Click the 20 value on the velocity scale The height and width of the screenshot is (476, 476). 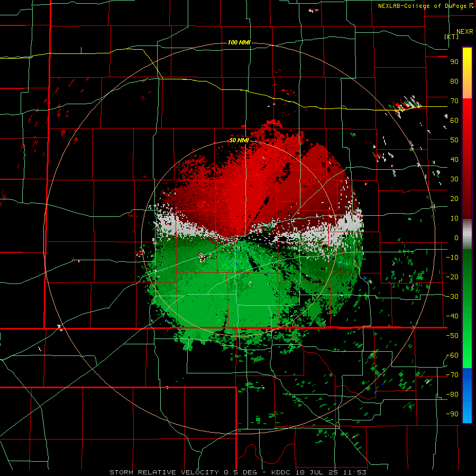(454, 198)
